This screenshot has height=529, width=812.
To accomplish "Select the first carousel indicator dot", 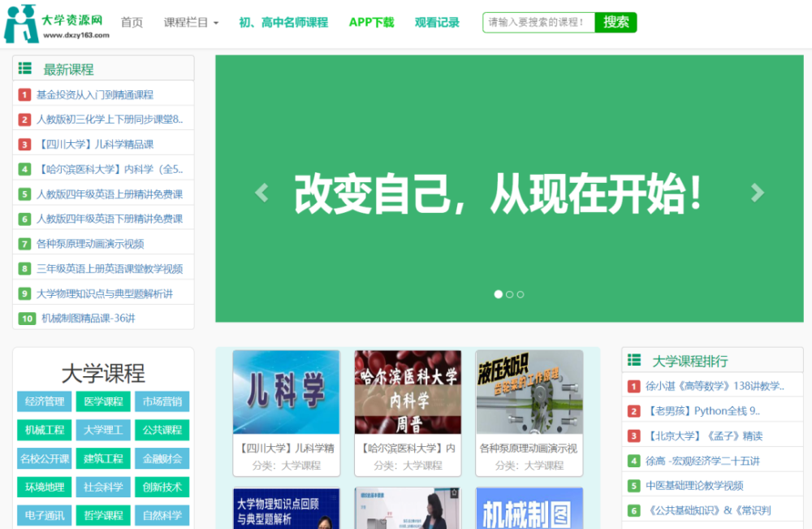I will coord(499,294).
